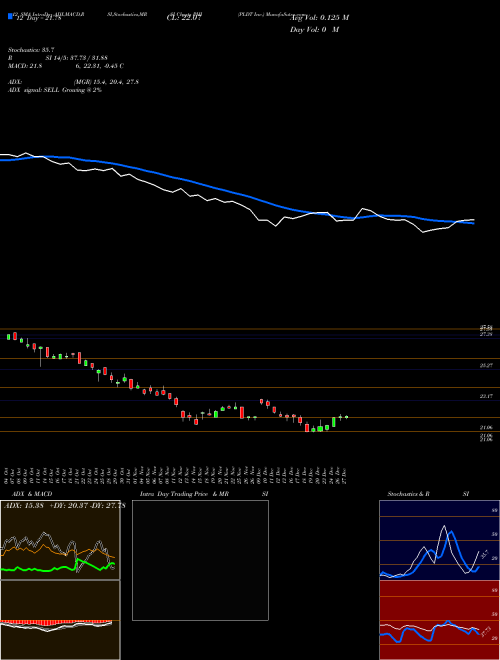Click 'ADX: 15.38 +DY: 20.37 -DY: 27.78' header
The width and height of the screenshot is (500, 660).
64,506
